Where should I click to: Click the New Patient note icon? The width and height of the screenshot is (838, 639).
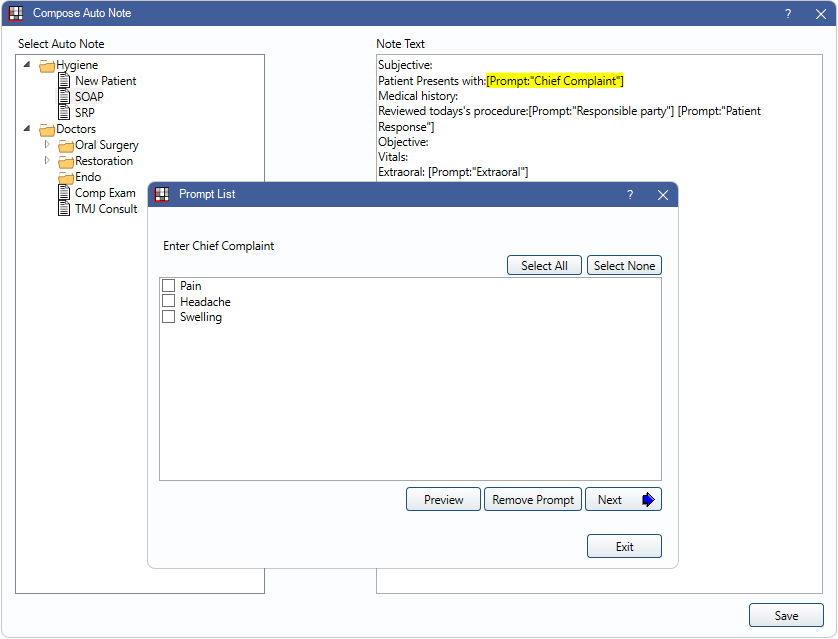tap(65, 81)
